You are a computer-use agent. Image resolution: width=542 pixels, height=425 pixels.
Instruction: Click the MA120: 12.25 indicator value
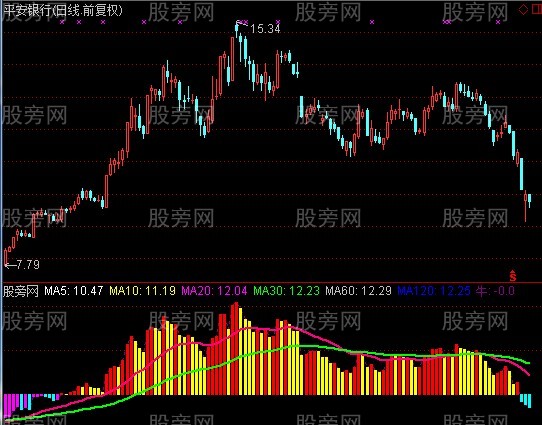pyautogui.click(x=434, y=291)
